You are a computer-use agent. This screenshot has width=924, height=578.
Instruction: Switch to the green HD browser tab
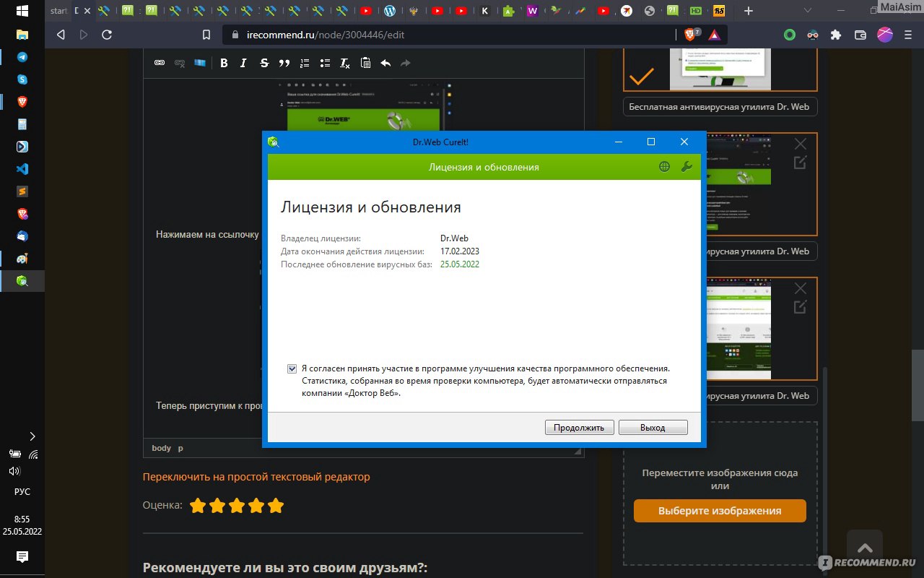click(696, 11)
